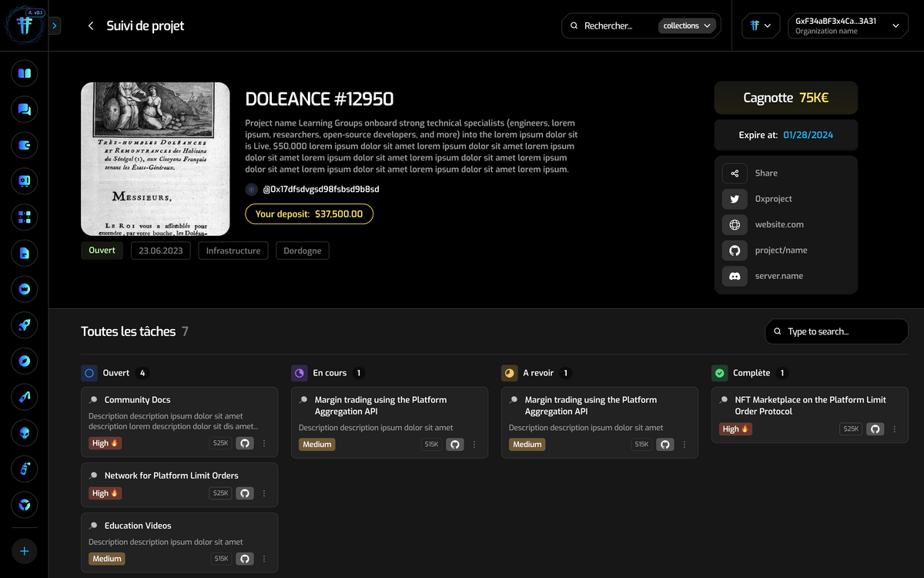Focus the 'Type to search...' tasks field

click(839, 331)
